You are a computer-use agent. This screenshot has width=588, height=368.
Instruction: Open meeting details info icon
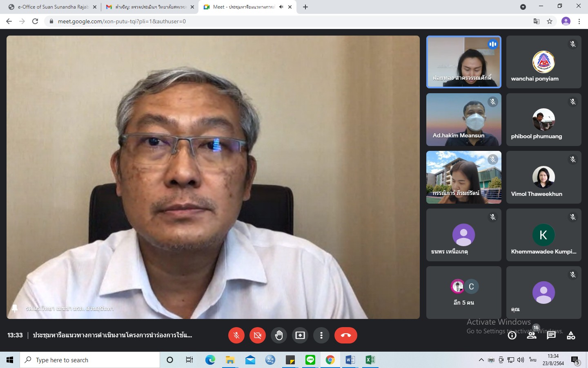pyautogui.click(x=512, y=336)
